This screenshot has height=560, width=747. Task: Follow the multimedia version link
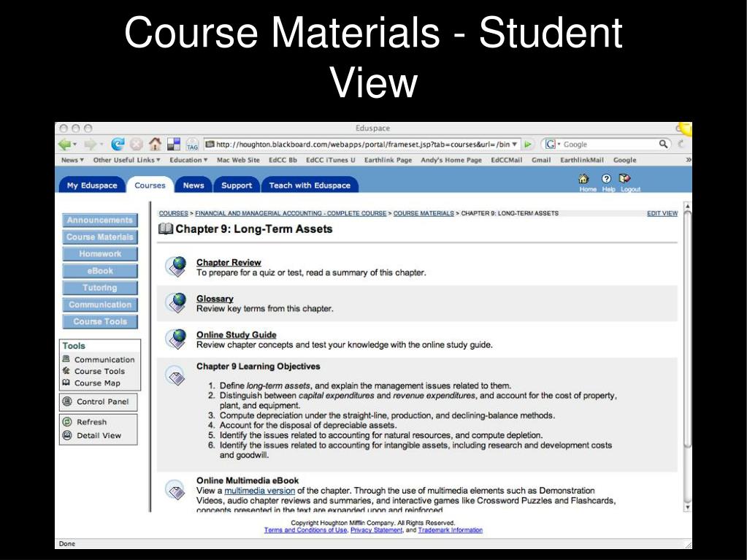point(260,491)
